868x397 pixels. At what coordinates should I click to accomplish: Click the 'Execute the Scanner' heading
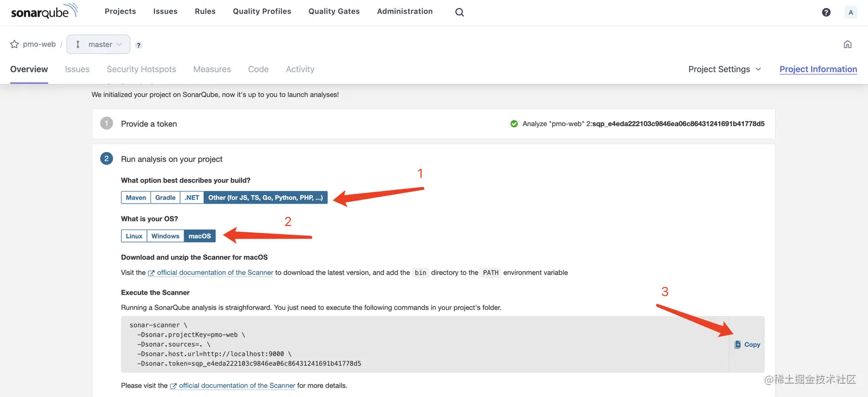[x=156, y=292]
